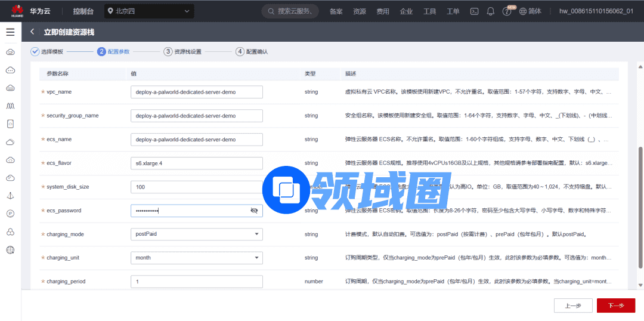The height and width of the screenshot is (321, 644).
Task: Open the 费用 menu in top bar
Action: click(x=382, y=11)
